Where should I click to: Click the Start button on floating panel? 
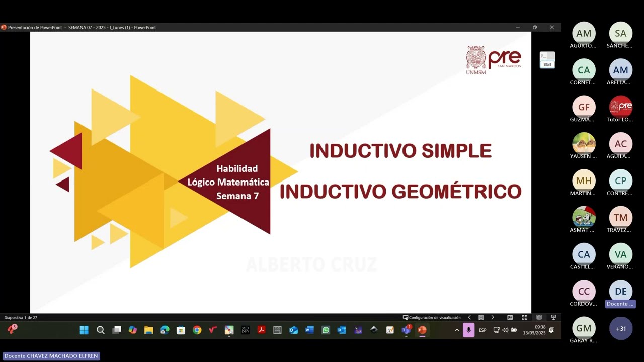pos(547,64)
